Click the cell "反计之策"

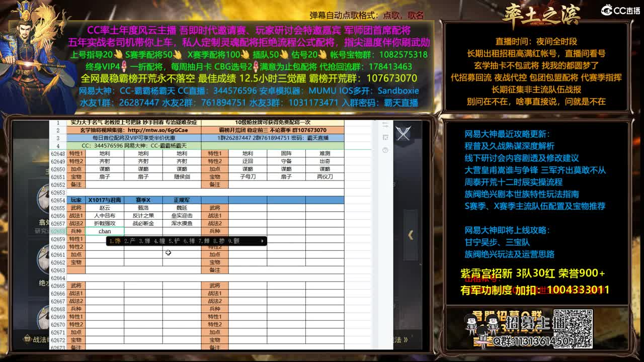[143, 216]
